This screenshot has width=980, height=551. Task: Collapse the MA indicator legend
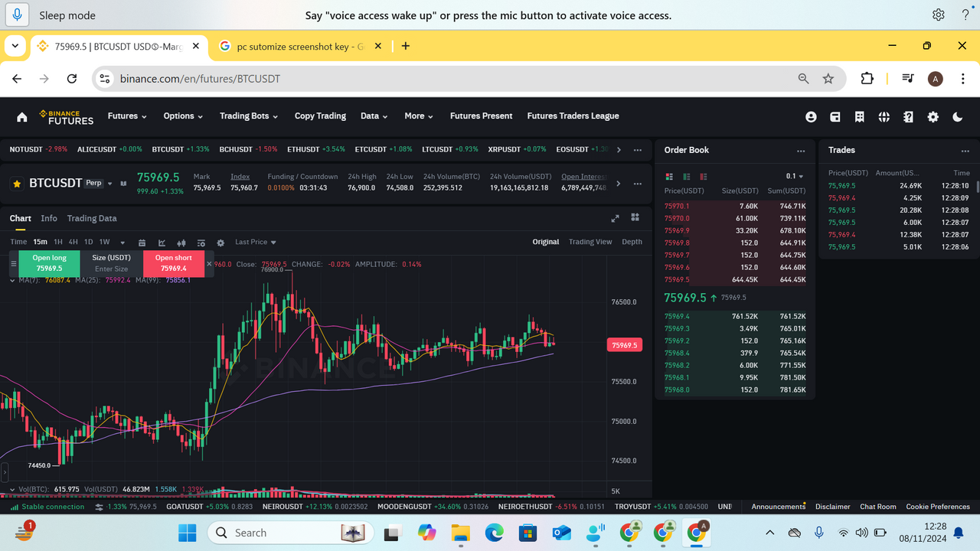[x=12, y=280]
